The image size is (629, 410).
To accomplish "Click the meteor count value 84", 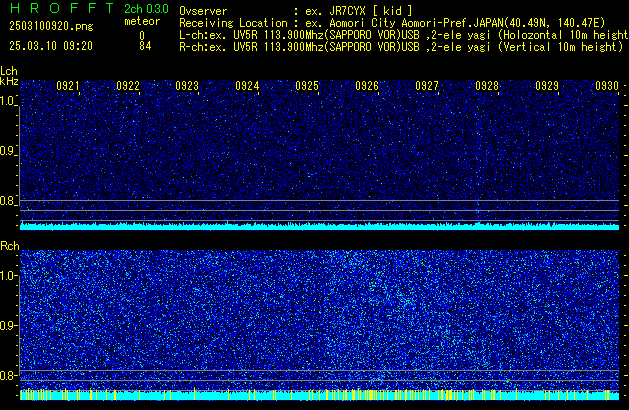I will [145, 46].
